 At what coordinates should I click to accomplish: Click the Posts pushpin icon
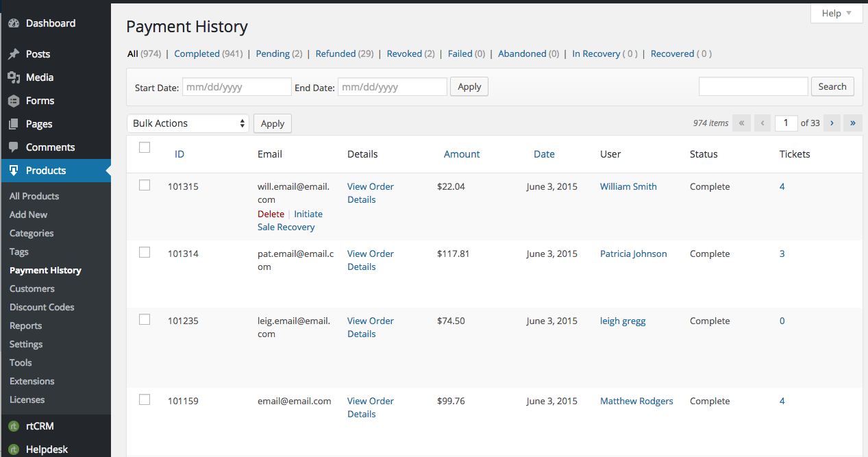click(14, 54)
